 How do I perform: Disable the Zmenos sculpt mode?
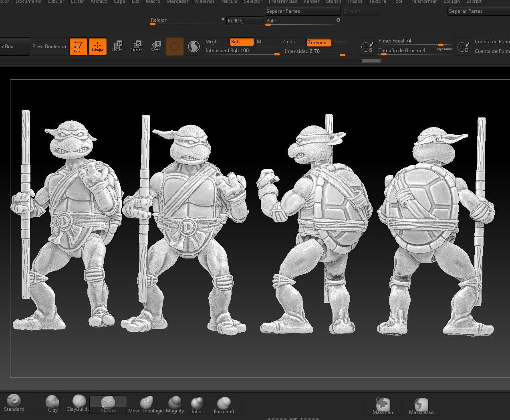pos(318,42)
